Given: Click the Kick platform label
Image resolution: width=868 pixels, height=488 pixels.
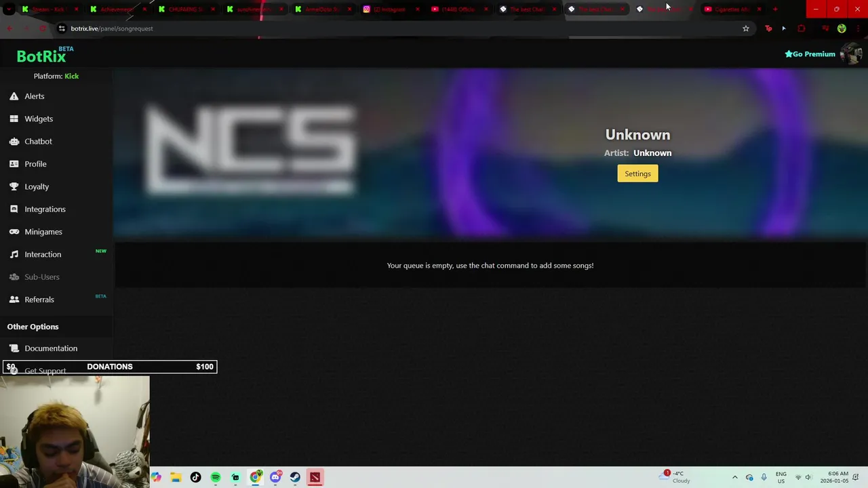Looking at the screenshot, I should (x=71, y=76).
